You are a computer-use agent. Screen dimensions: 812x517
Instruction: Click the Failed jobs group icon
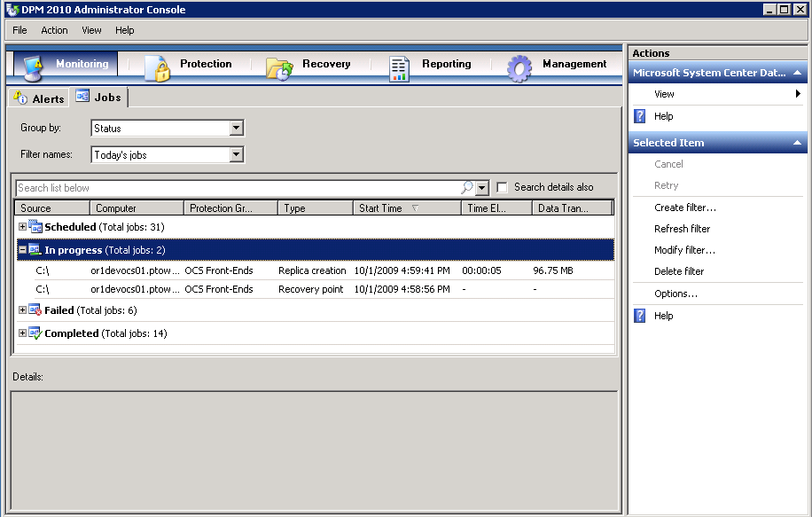(x=35, y=309)
